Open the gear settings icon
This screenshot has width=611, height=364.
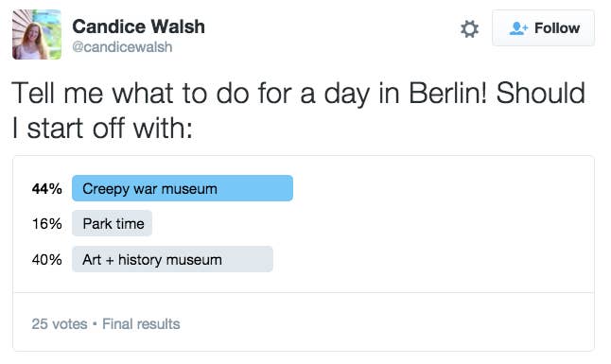click(x=469, y=29)
